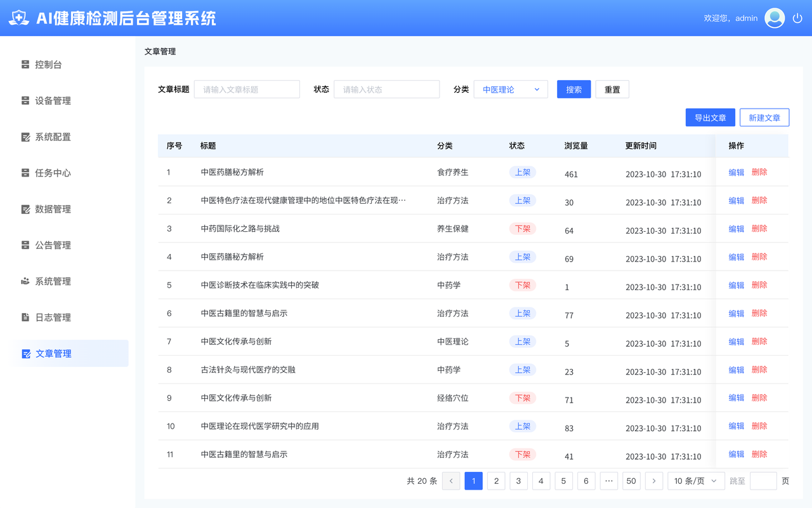The height and width of the screenshot is (508, 812).
Task: Toggle 上架 status on 中医文化传承与创新 row 7
Action: [x=522, y=341]
